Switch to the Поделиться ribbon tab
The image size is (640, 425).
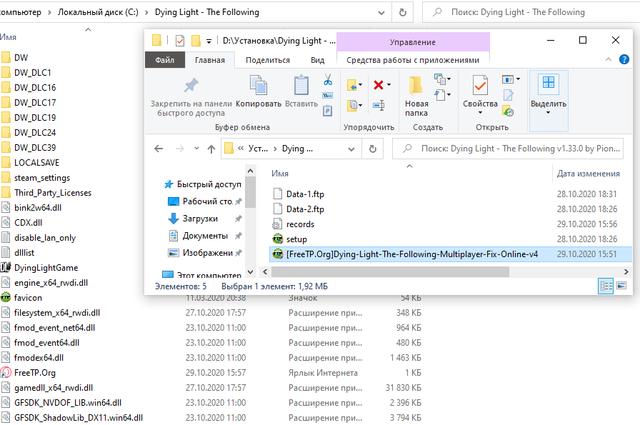(x=268, y=60)
